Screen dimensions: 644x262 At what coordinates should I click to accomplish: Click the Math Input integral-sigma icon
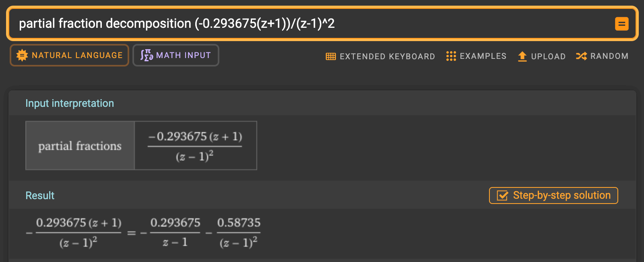coord(147,55)
